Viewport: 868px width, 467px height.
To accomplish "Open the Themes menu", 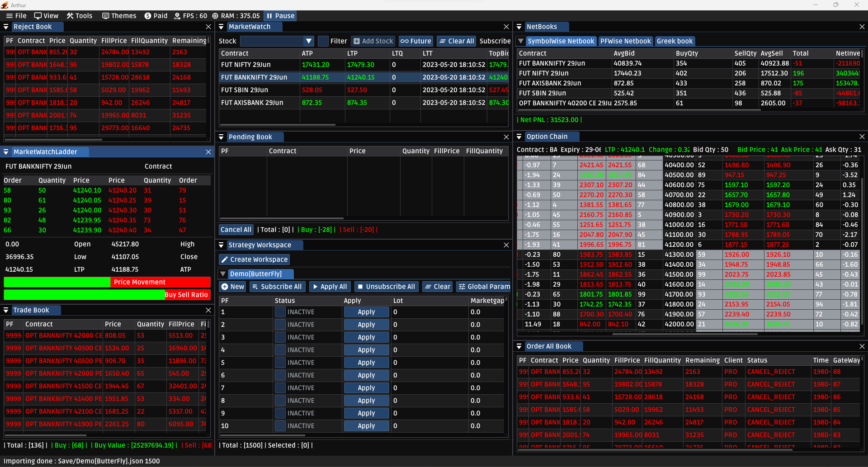I will tap(119, 16).
